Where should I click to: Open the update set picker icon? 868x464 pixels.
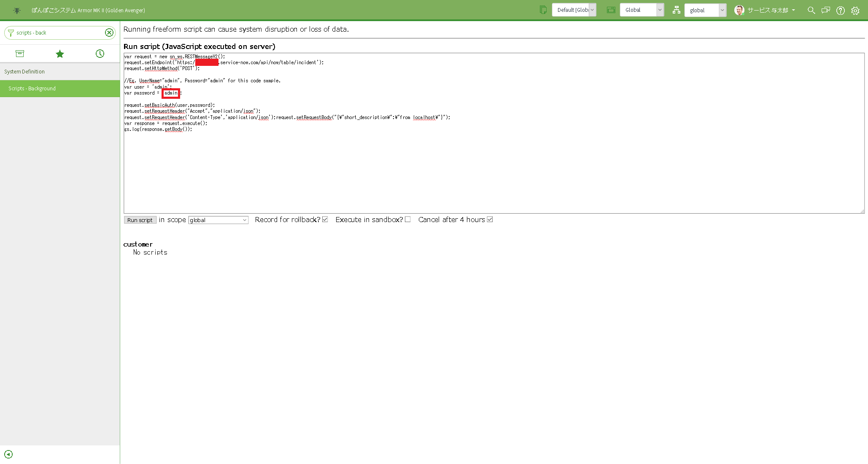543,10
